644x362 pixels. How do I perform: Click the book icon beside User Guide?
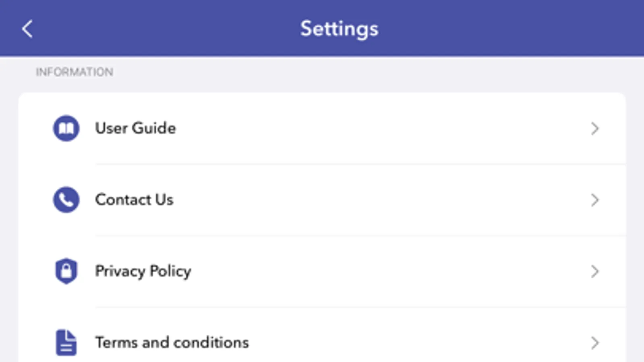[66, 128]
